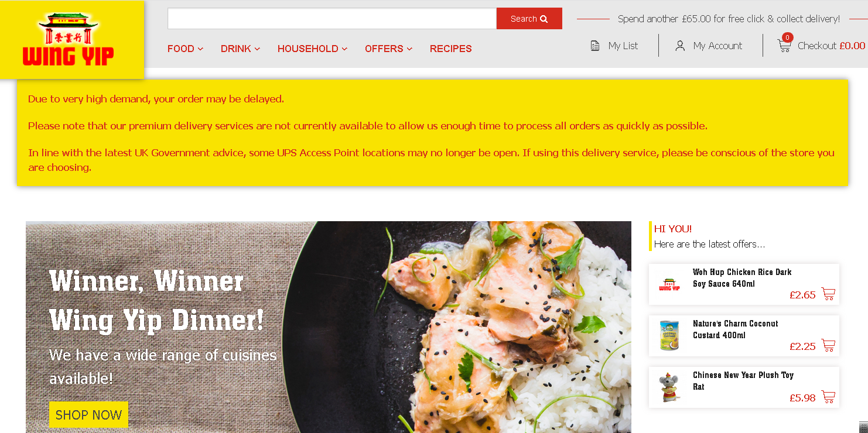Add Nature's Charm Coconut Custard to cart

click(828, 345)
